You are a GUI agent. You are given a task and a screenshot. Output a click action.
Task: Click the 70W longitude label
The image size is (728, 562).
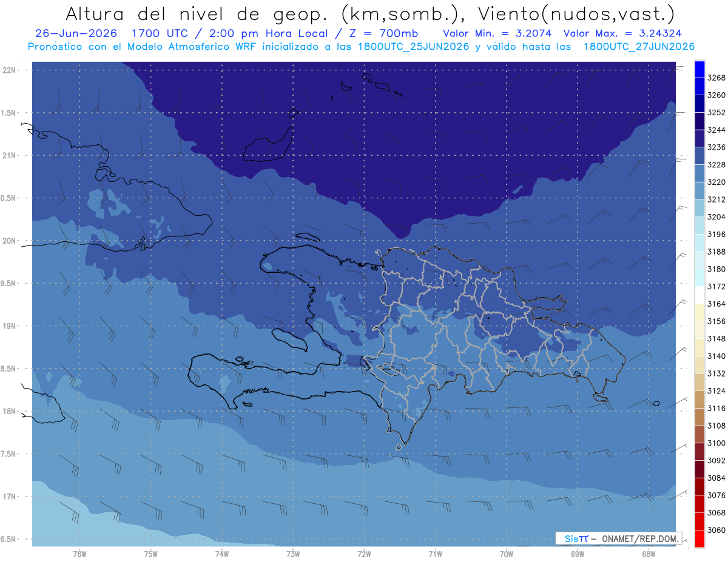tap(507, 554)
